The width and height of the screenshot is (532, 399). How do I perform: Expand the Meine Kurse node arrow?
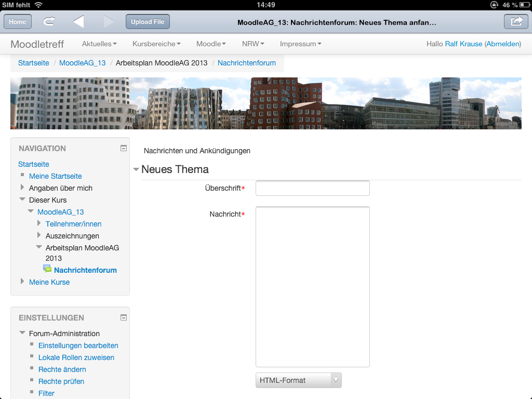[22, 281]
